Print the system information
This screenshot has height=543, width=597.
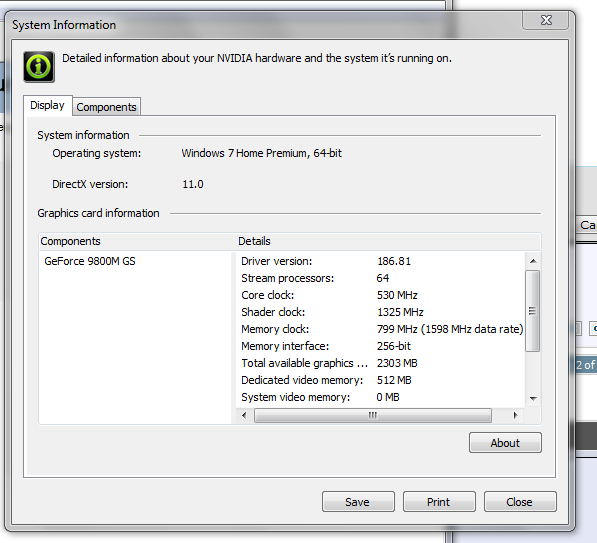click(x=439, y=502)
